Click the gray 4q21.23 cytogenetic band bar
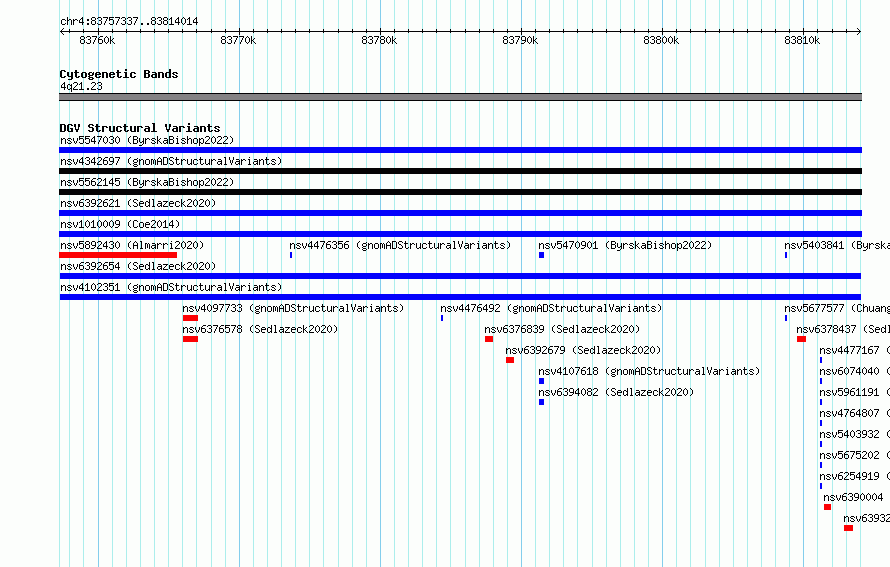This screenshot has height=567, width=890. click(x=460, y=97)
